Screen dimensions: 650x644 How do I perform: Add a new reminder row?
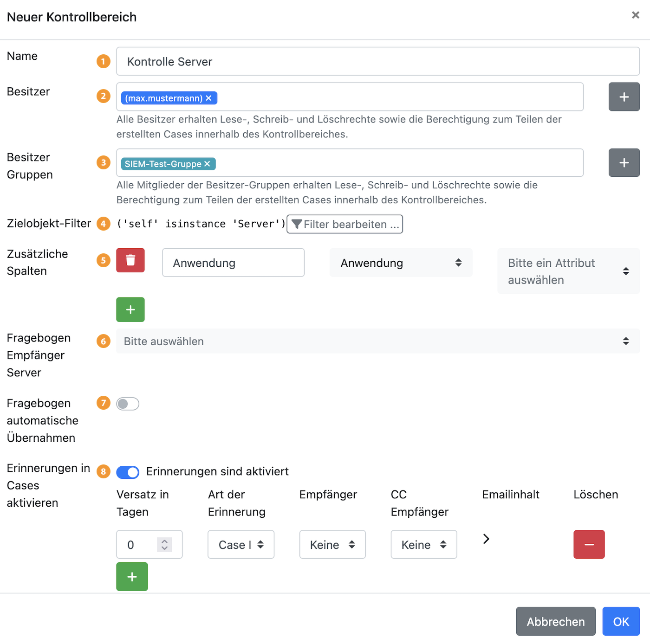coord(132,577)
